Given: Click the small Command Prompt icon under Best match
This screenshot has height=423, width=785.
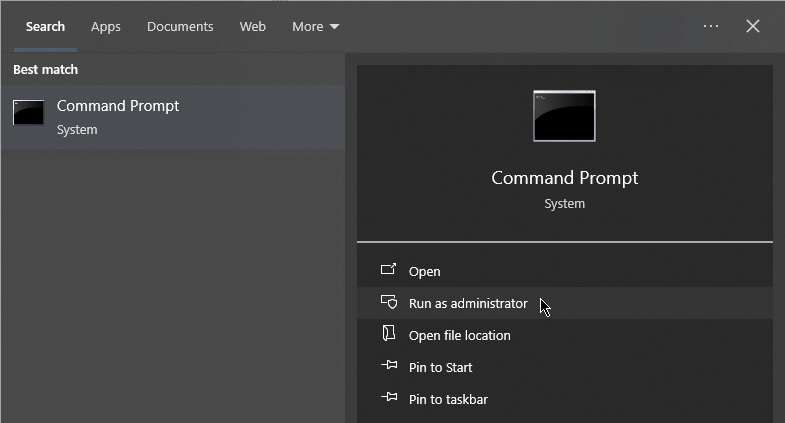Looking at the screenshot, I should point(28,113).
